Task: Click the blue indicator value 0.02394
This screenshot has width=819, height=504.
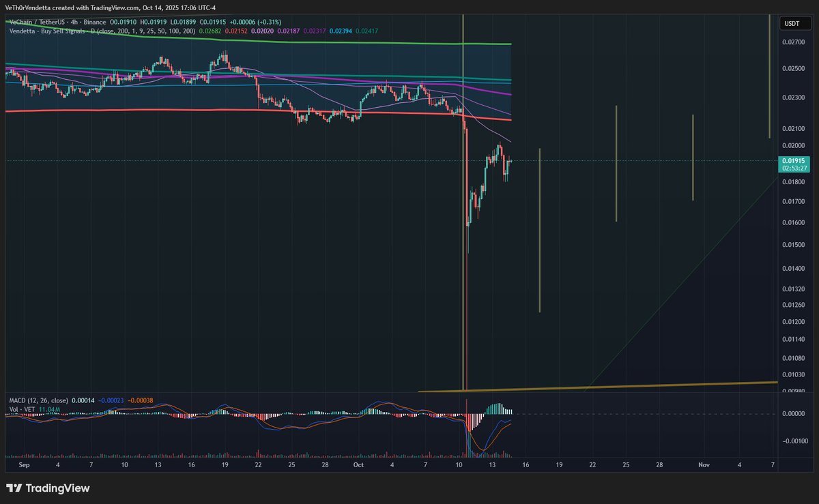Action: click(x=341, y=31)
